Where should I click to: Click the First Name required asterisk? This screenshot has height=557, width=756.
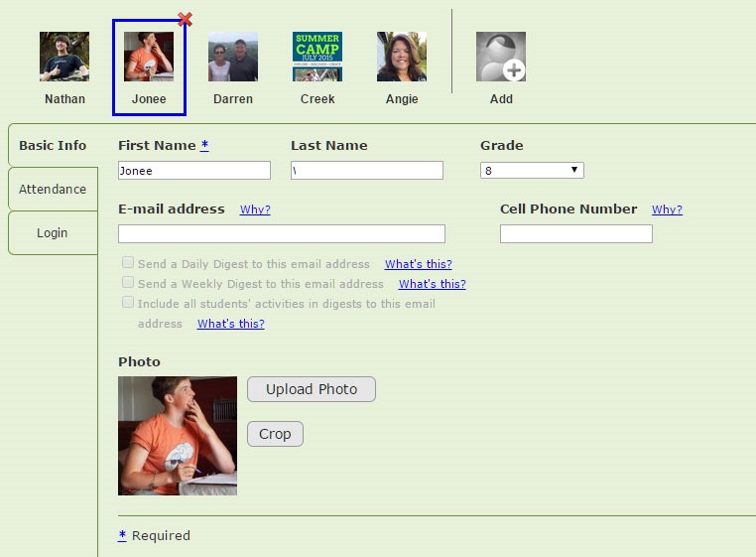[204, 145]
